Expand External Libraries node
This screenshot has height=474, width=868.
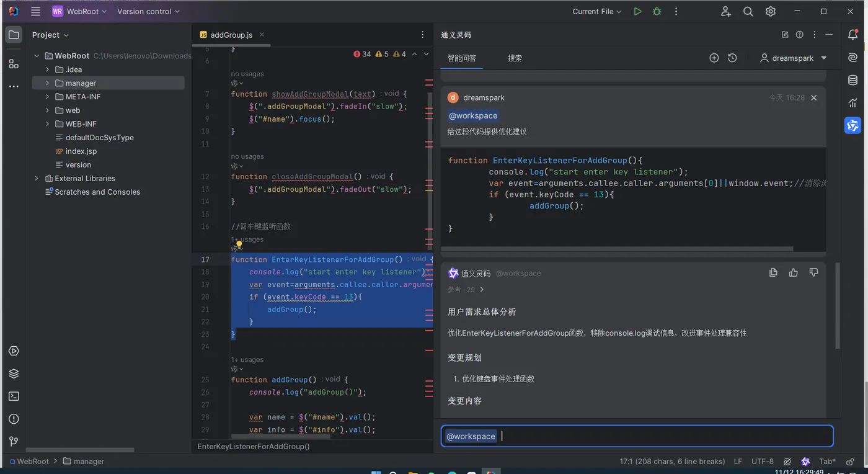coord(37,178)
